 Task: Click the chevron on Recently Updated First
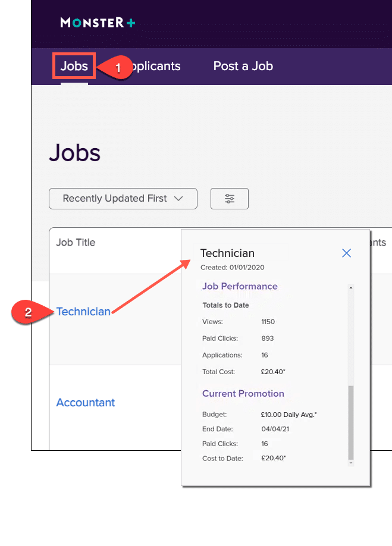click(x=178, y=199)
